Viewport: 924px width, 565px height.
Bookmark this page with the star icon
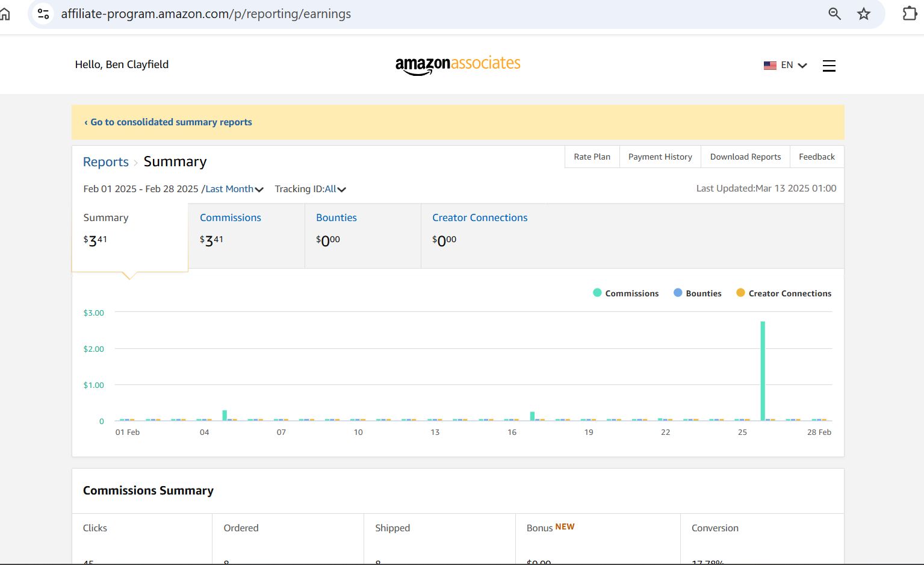coord(864,13)
